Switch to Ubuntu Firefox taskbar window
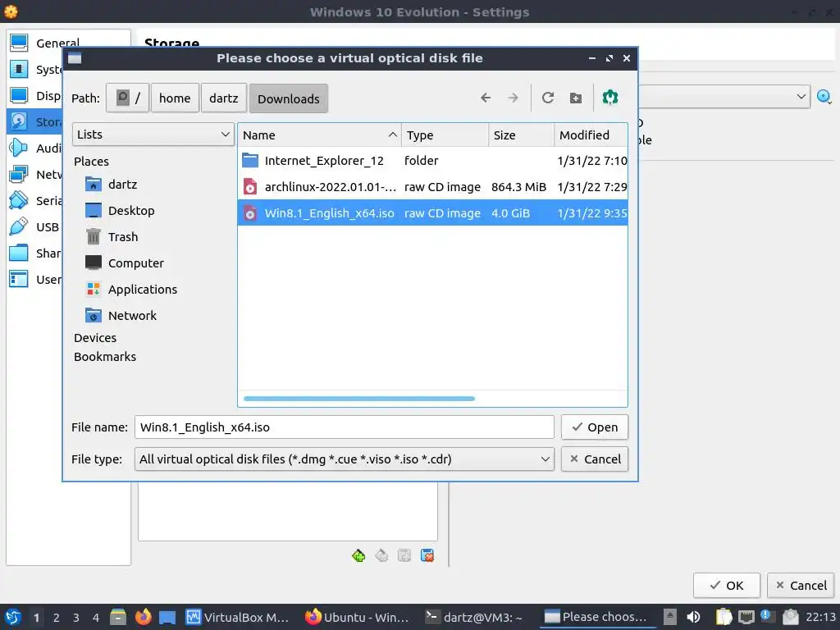This screenshot has width=840, height=630. point(358,617)
